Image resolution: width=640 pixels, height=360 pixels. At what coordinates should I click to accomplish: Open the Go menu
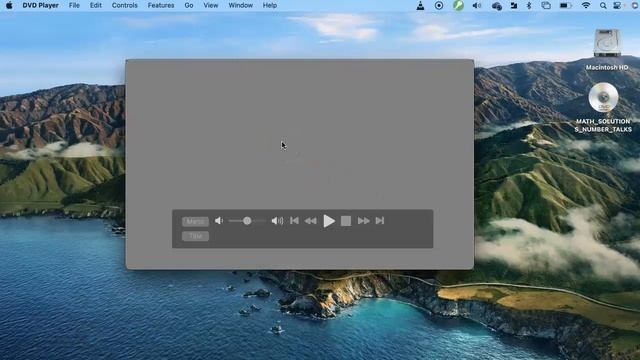(189, 5)
